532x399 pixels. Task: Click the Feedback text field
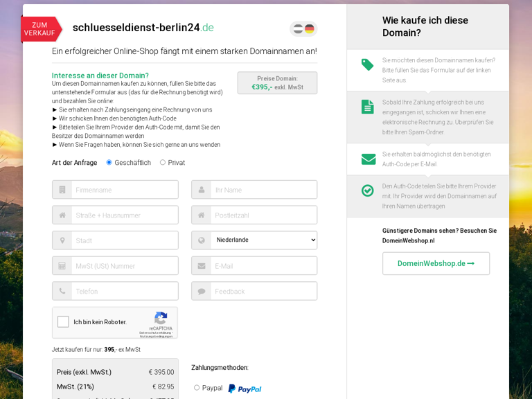click(x=263, y=292)
